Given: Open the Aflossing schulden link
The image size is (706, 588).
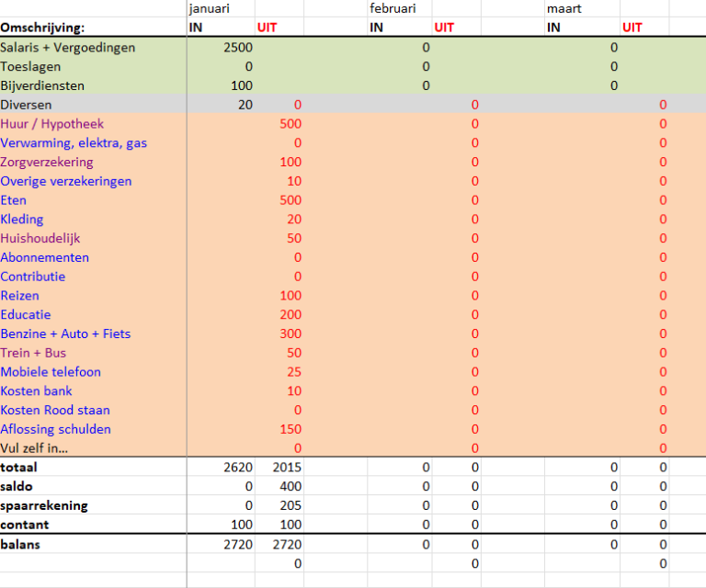Looking at the screenshot, I should [x=55, y=429].
